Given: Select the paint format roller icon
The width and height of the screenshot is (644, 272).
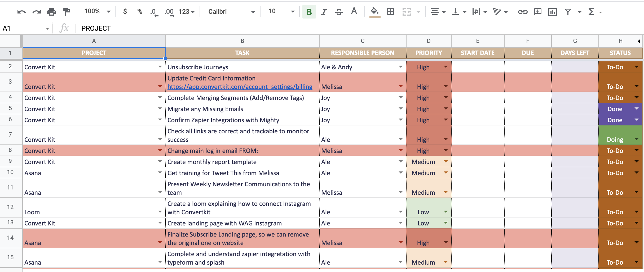Looking at the screenshot, I should click(x=67, y=12).
